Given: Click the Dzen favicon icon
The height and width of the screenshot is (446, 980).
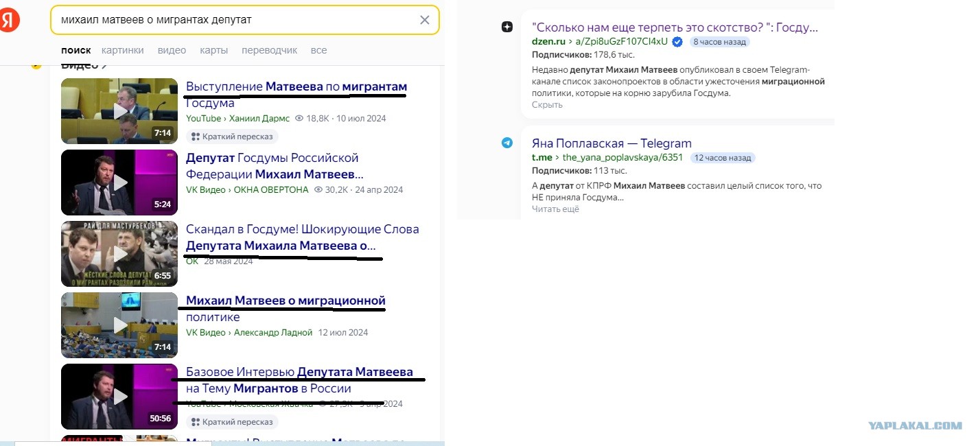Looking at the screenshot, I should [x=507, y=27].
